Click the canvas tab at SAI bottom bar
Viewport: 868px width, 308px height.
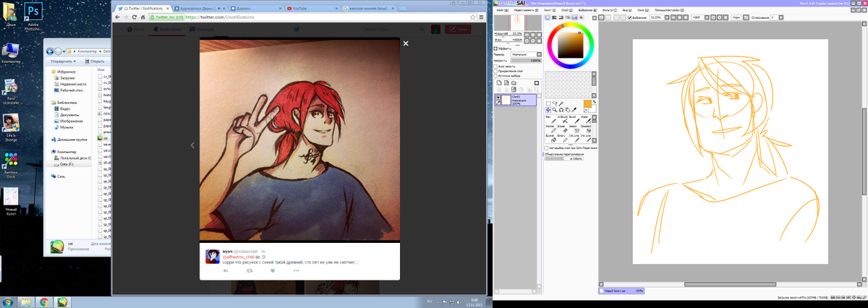pos(622,291)
